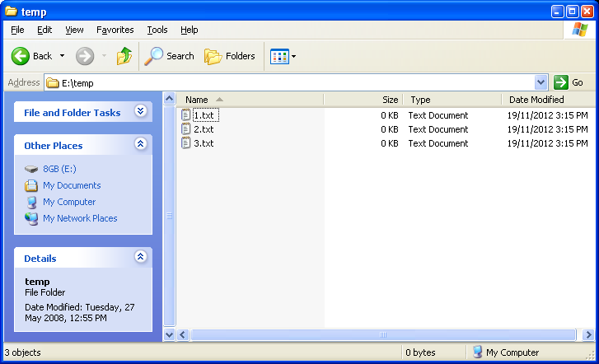Open the My Documents link
Viewport: 599px width, 364px height.
[x=72, y=185]
